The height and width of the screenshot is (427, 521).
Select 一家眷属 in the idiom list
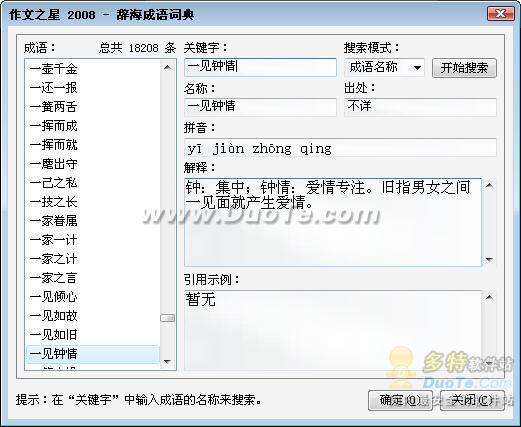point(93,221)
